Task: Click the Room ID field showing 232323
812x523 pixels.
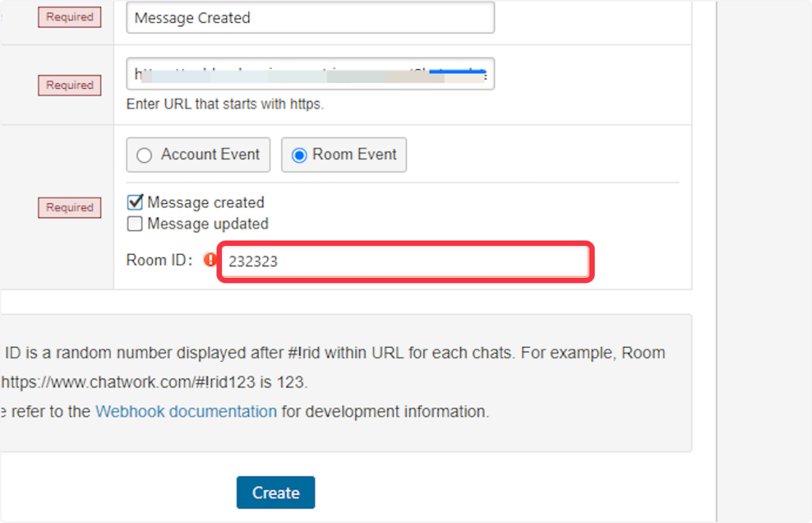Action: [x=404, y=261]
